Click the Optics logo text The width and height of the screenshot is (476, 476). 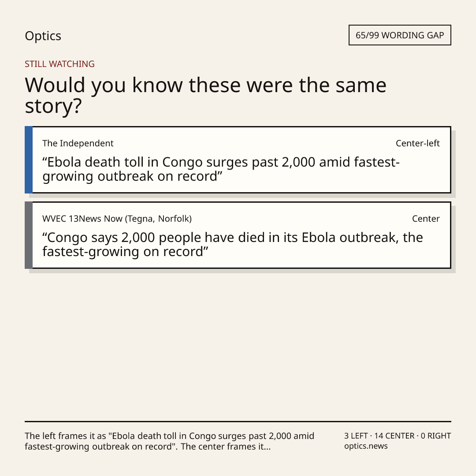(43, 36)
